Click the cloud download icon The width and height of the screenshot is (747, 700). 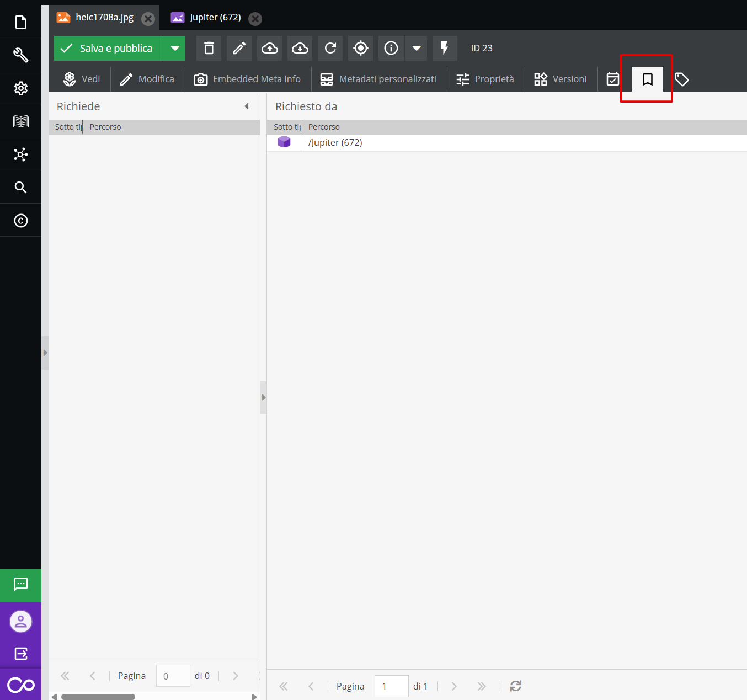(300, 49)
